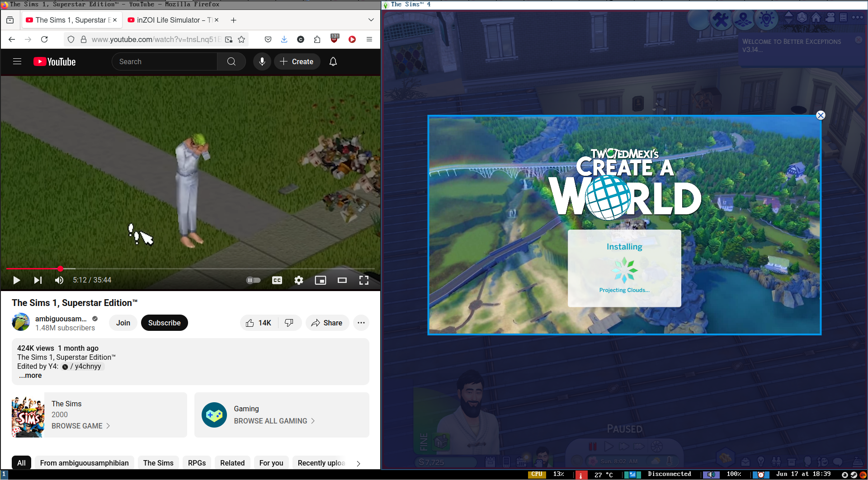
Task: Focus the YouTube search field
Action: [164, 61]
